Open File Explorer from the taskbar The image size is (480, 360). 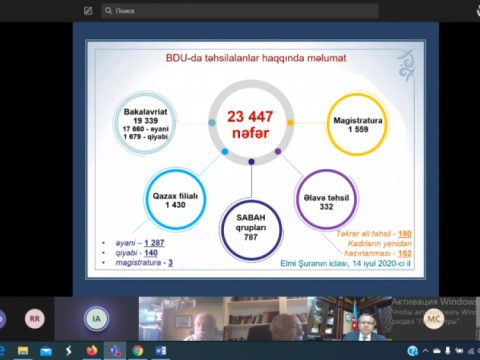(23, 351)
